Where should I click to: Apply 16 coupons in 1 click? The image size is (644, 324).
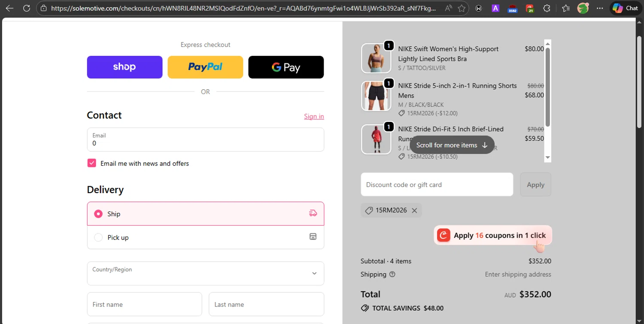pos(493,235)
